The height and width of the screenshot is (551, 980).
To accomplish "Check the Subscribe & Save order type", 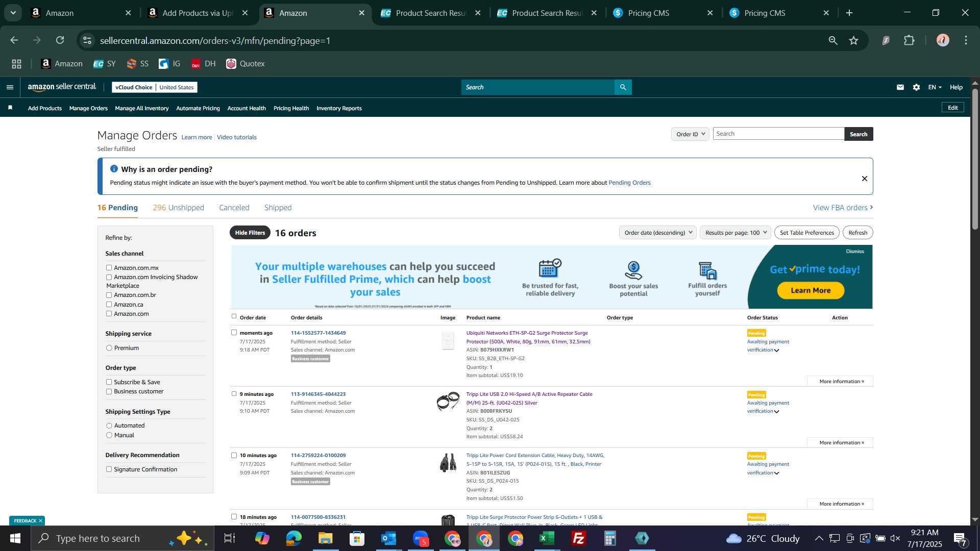I will point(109,382).
